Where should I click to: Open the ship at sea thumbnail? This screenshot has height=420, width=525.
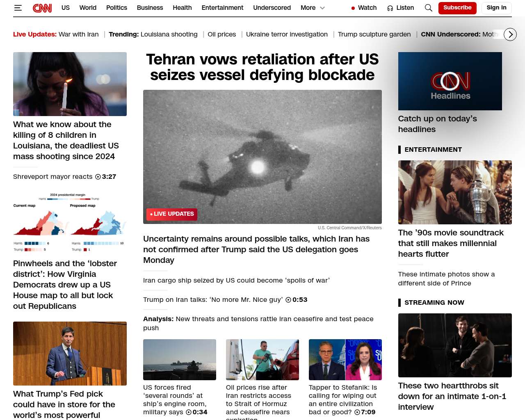(180, 360)
